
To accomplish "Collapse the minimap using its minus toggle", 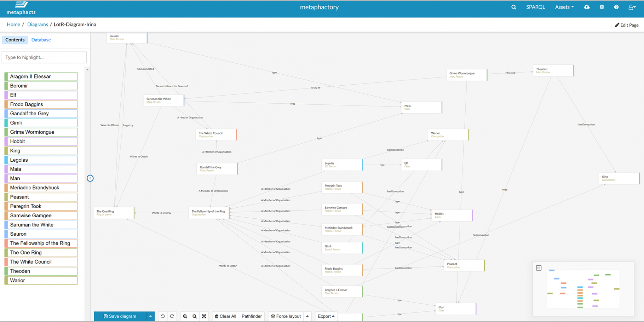I will [539, 267].
